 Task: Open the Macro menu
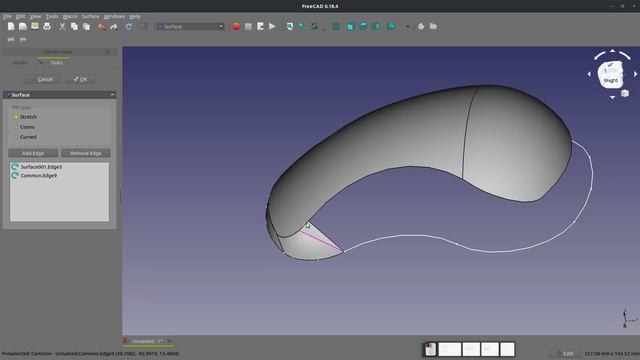pyautogui.click(x=70, y=16)
